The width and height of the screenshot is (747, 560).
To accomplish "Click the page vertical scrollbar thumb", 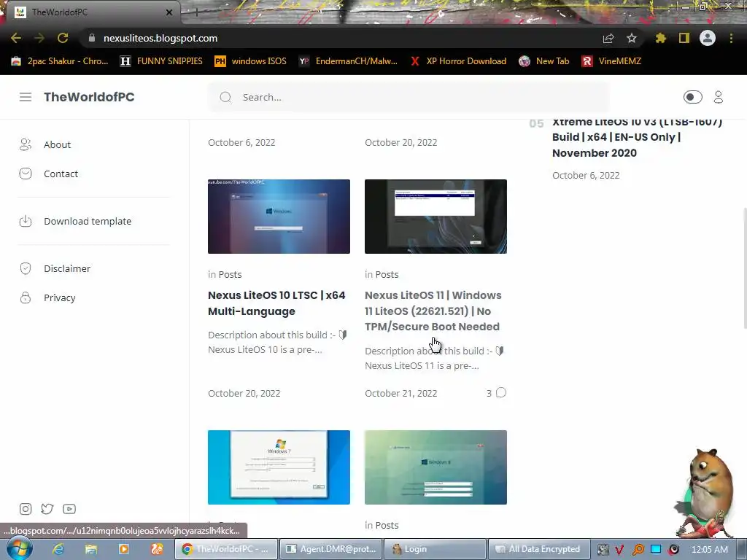I will (745, 268).
